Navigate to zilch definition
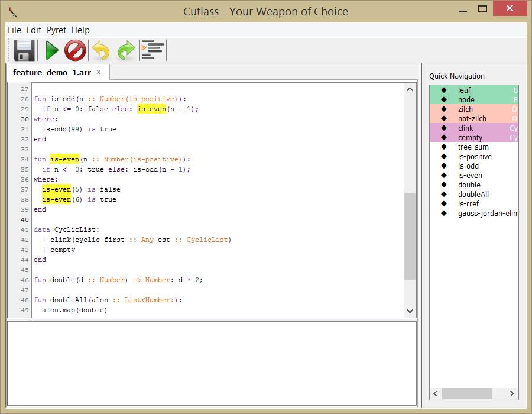Viewport: 532px width, 414px height. coord(474,109)
